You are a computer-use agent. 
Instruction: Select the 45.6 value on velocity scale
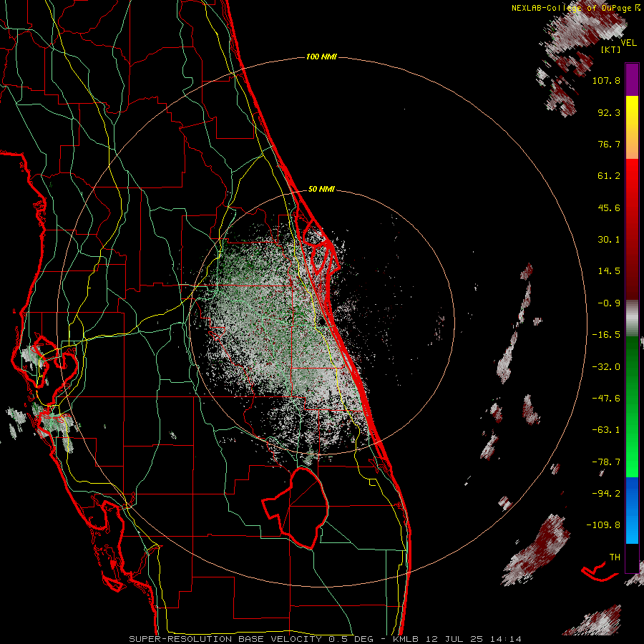609,208
